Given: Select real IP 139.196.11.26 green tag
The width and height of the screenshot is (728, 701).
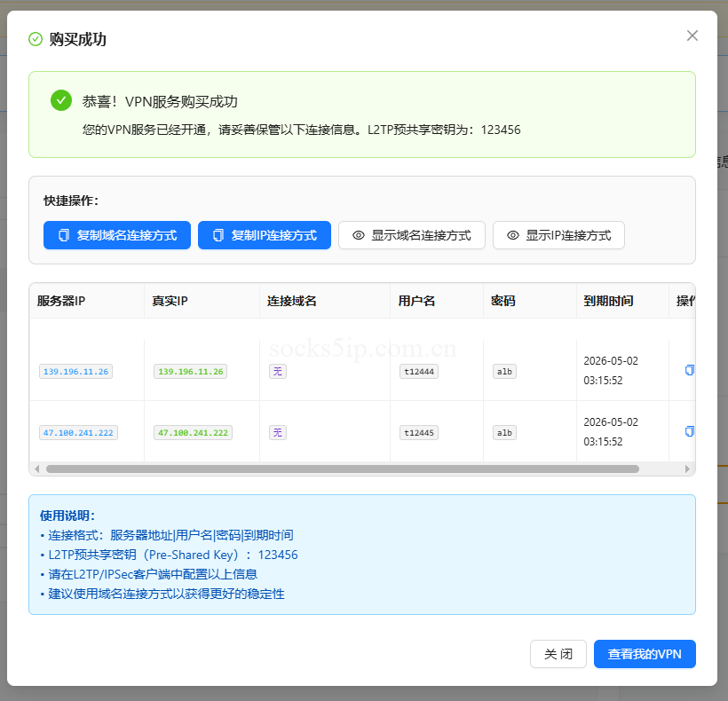Looking at the screenshot, I should click(x=190, y=372).
